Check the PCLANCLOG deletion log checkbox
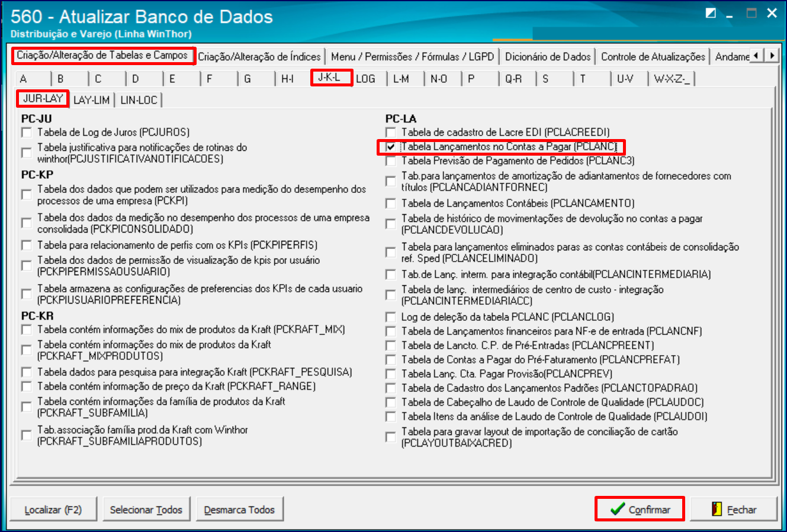This screenshot has height=532, width=787. pos(391,317)
